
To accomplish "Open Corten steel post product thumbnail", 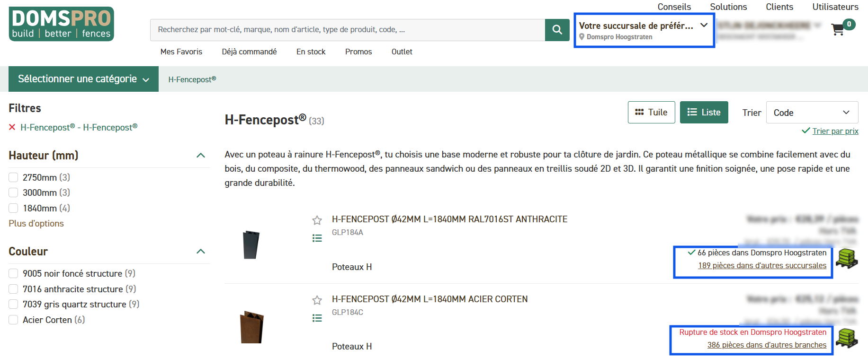I will pyautogui.click(x=252, y=327).
